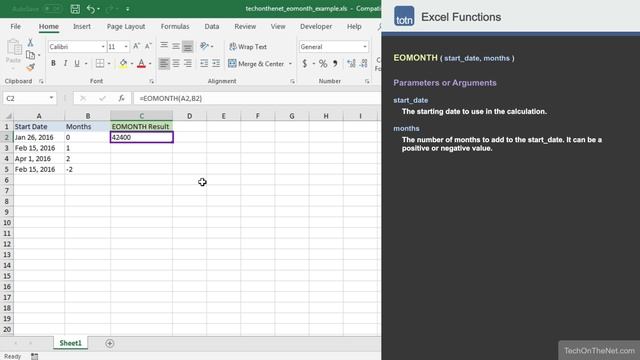640x360 pixels.
Task: Open the Number dialog launcher
Action: 367,81
